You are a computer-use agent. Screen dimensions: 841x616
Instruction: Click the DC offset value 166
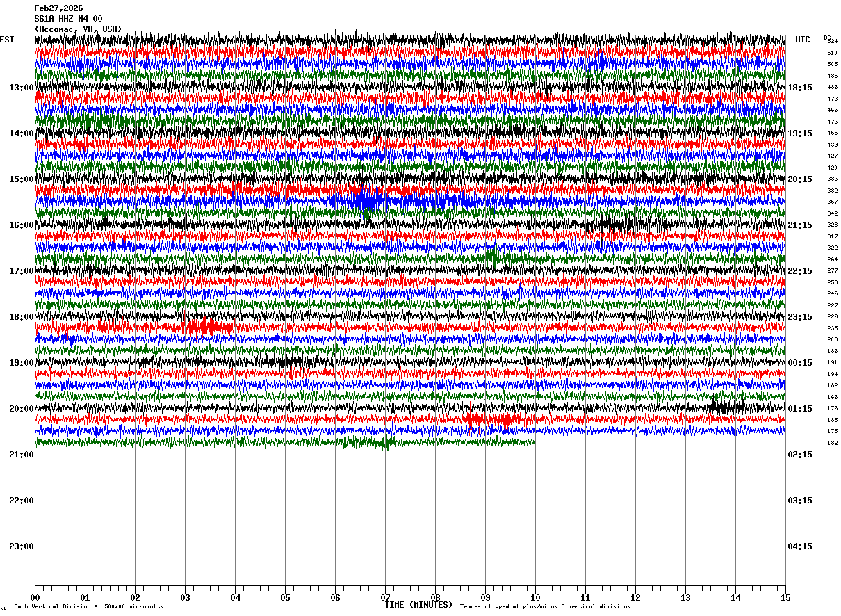click(x=833, y=397)
